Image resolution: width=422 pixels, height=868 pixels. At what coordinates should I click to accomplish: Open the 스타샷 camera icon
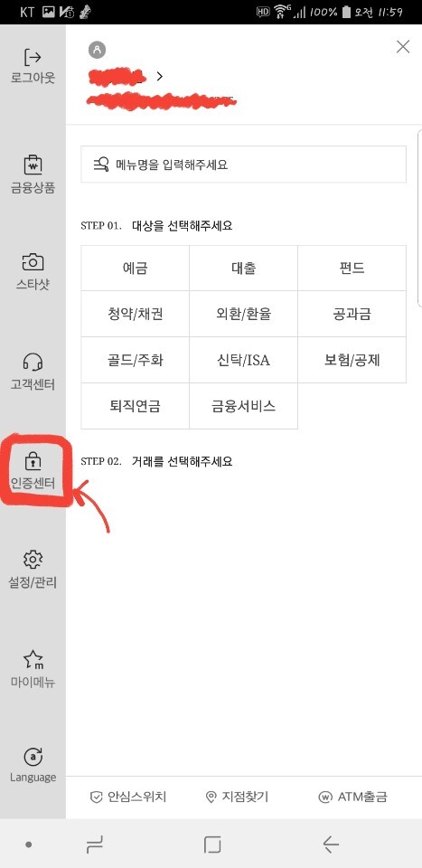click(33, 262)
